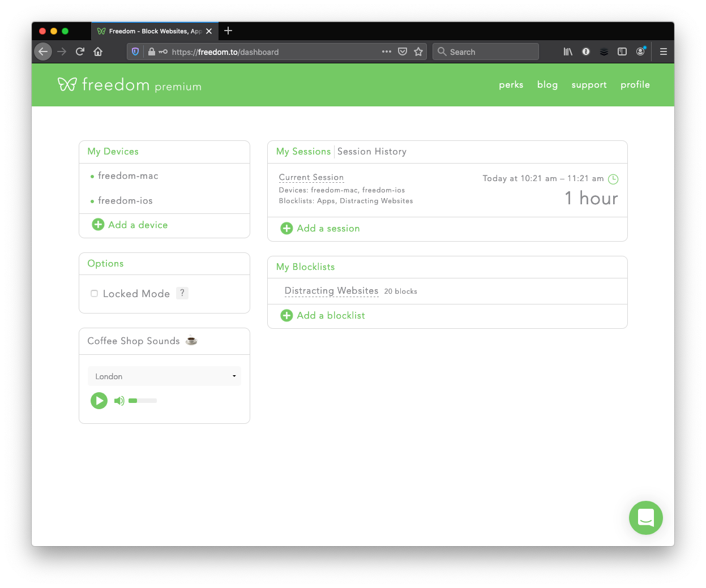Enable the Locked Mode checkbox
This screenshot has width=706, height=588.
tap(95, 293)
